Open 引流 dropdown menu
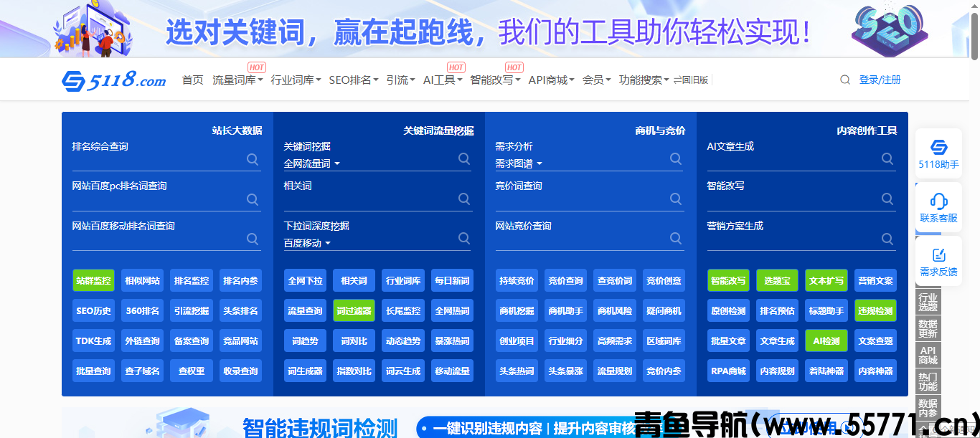Screen dimensions: 980x438 [x=400, y=80]
